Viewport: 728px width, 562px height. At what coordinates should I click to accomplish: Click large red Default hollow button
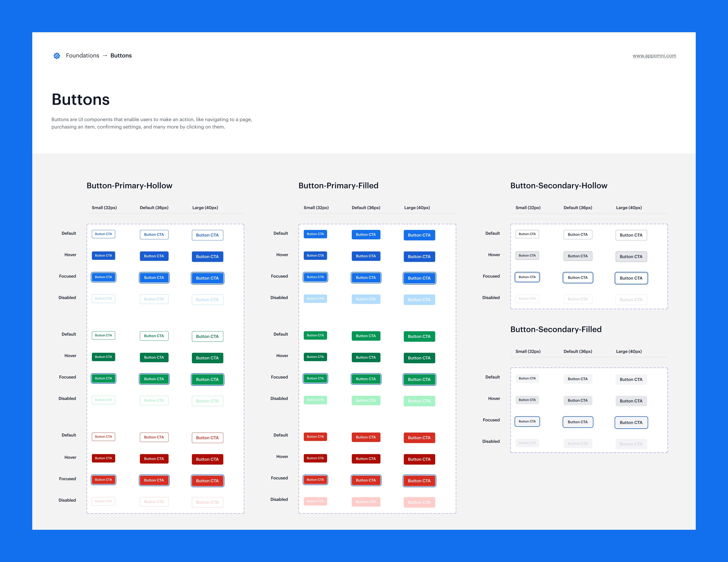[x=207, y=438]
